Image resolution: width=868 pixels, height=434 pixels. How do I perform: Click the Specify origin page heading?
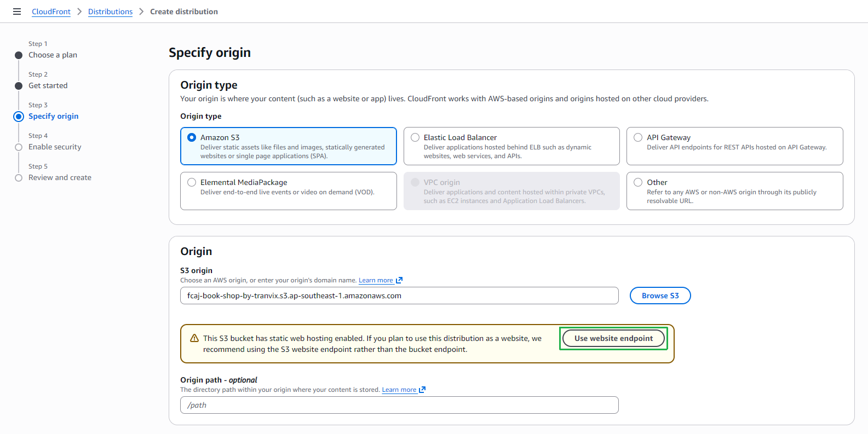tap(210, 53)
